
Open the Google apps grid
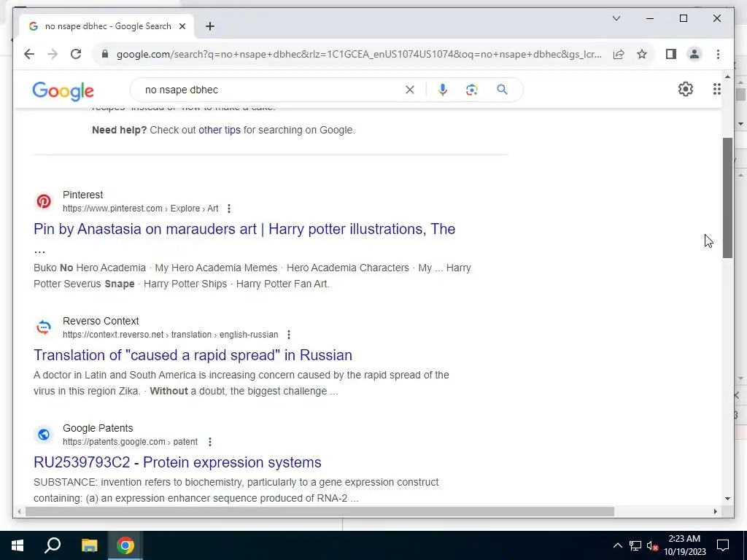[716, 89]
